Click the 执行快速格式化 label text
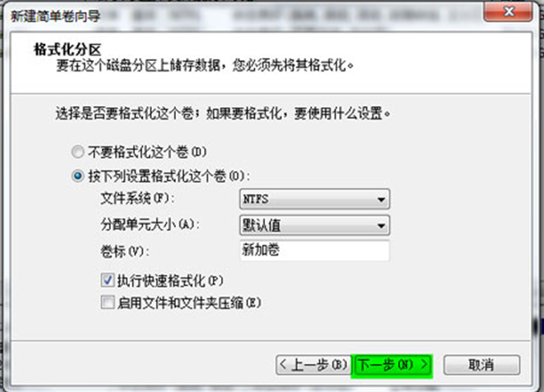The width and height of the screenshot is (544, 392). (x=170, y=280)
